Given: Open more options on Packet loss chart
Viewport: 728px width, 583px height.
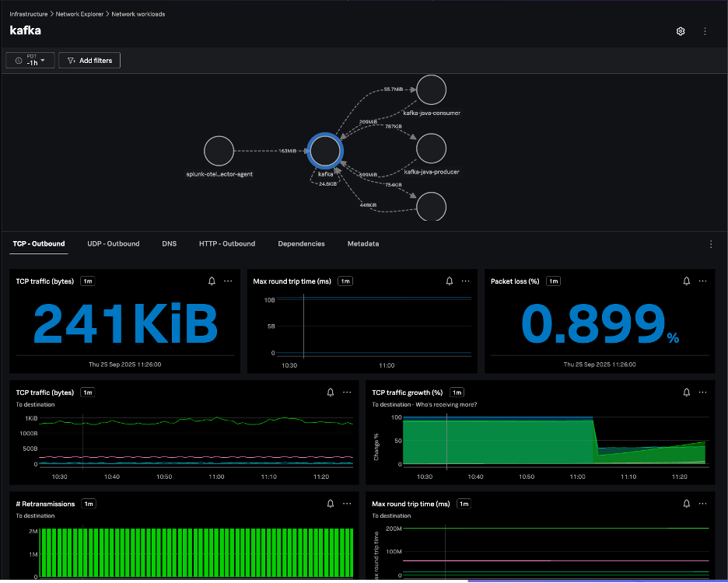Looking at the screenshot, I should click(x=703, y=281).
